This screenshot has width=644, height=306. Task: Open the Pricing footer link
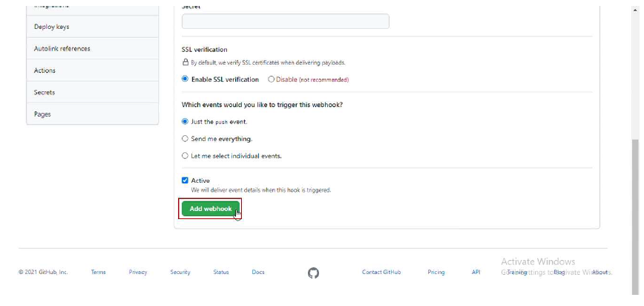coord(436,273)
